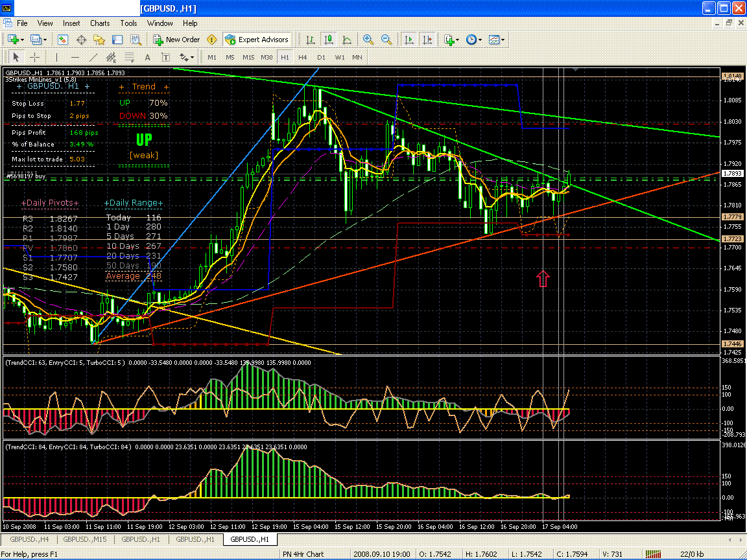Screen dimensions: 747x560
Task: Click the PN 4Hr Chart profile in status bar
Action: pyautogui.click(x=303, y=554)
